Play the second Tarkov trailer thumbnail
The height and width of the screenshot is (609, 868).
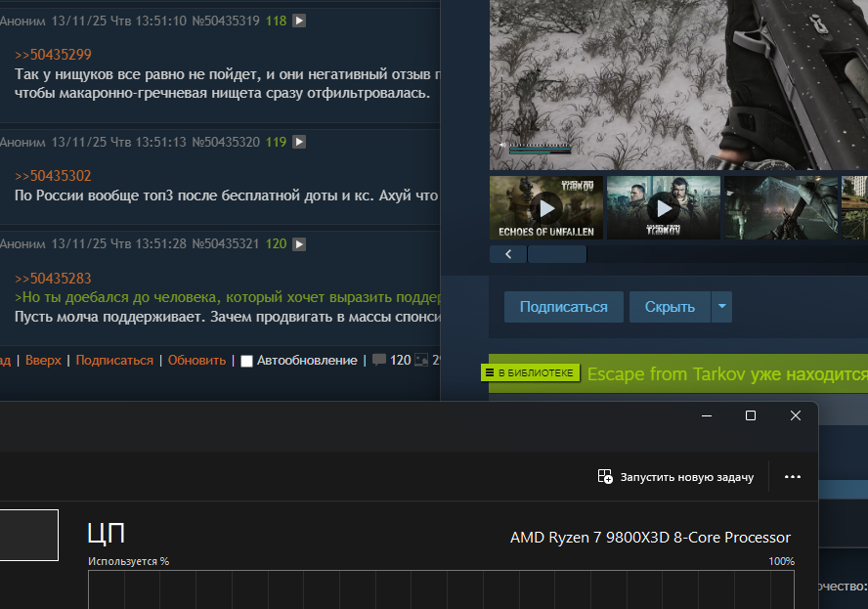pos(664,208)
